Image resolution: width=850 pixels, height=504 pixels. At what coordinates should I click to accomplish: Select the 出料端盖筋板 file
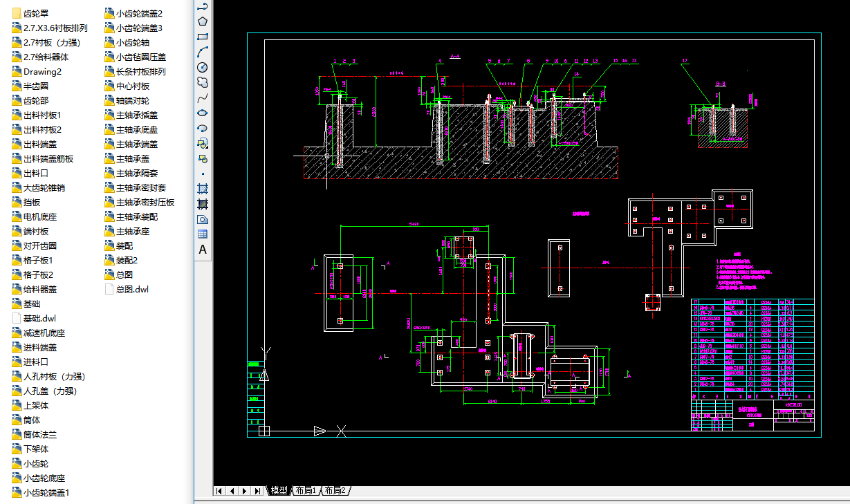43,158
